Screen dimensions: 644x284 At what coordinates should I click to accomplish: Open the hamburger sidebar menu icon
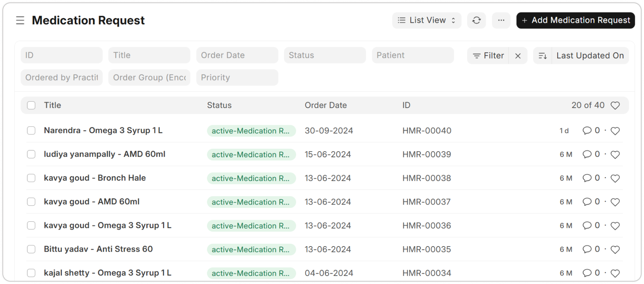[x=20, y=20]
